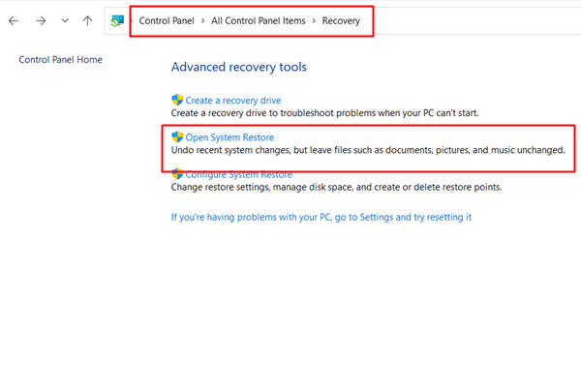Open the Control Panel Home link
This screenshot has width=581, height=392.
coord(60,60)
